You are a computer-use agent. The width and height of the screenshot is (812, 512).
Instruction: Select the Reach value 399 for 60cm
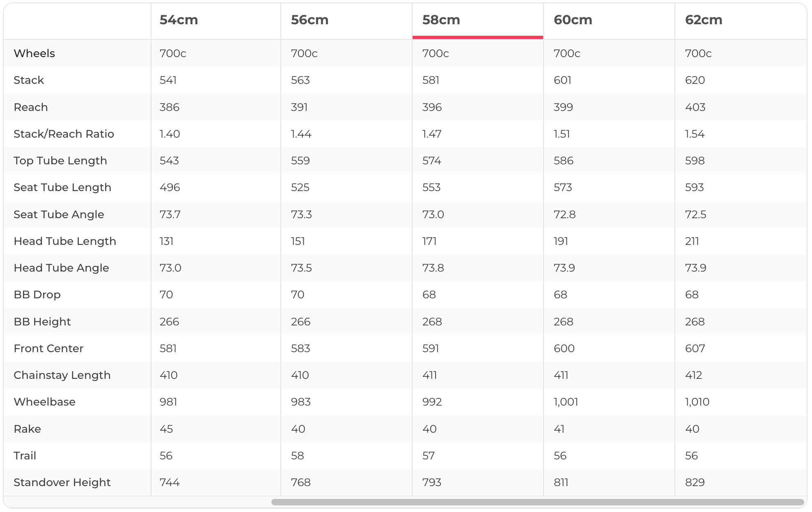(x=563, y=107)
